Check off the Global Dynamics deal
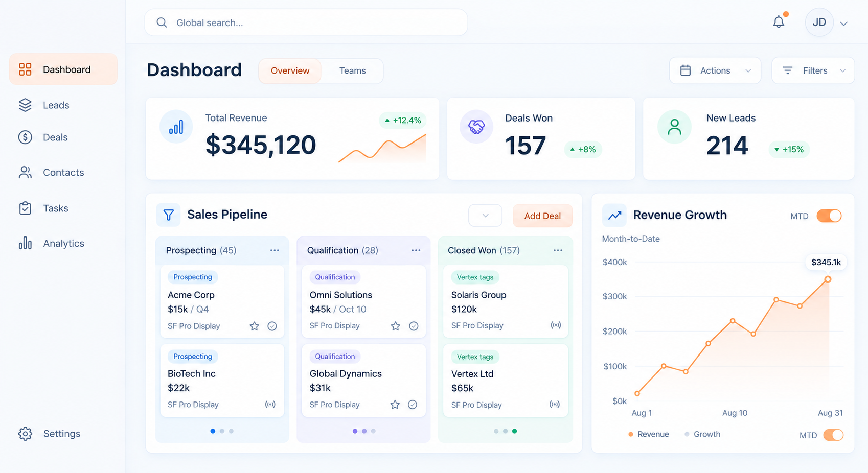The height and width of the screenshot is (473, 868). 413,405
